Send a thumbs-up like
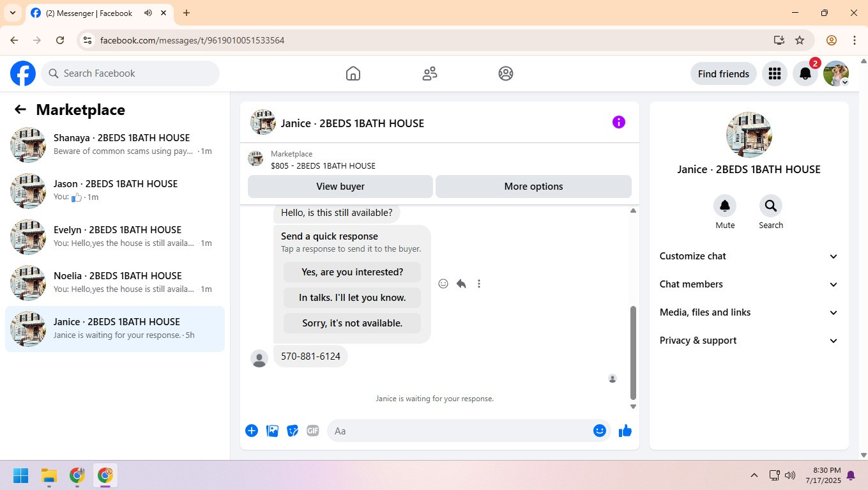 coord(625,431)
